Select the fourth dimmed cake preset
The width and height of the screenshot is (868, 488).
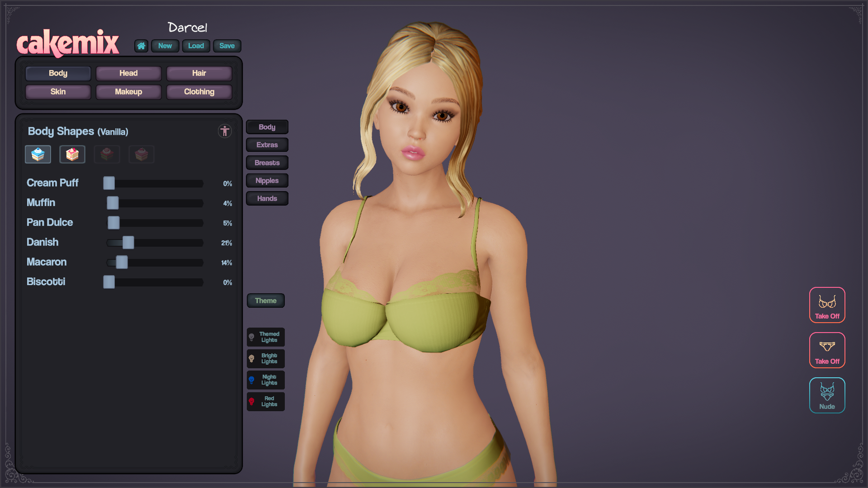point(142,155)
